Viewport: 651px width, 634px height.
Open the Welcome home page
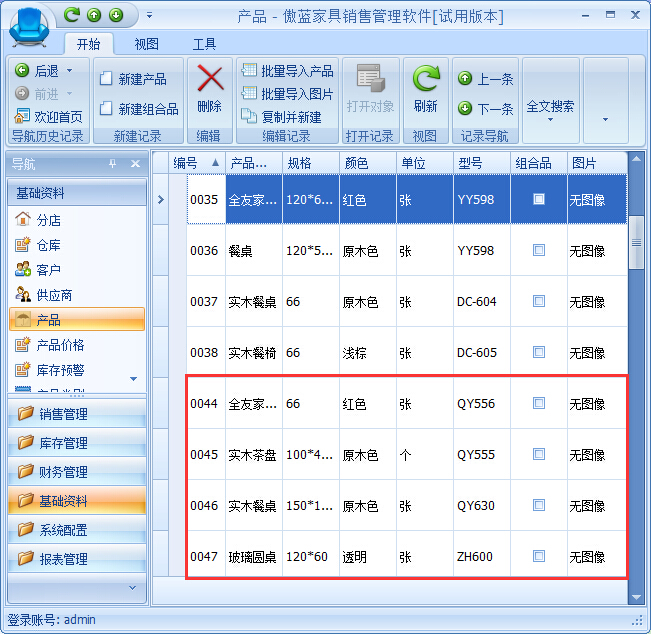pyautogui.click(x=23, y=116)
